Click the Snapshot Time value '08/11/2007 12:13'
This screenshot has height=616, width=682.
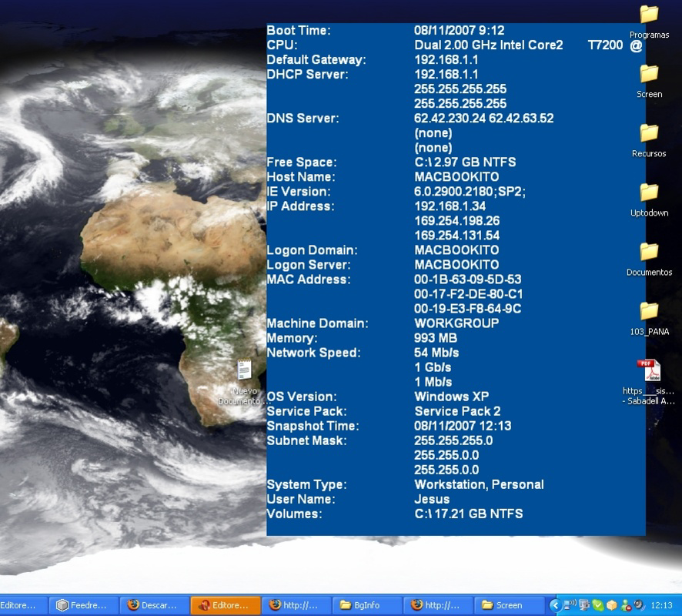[x=463, y=426]
